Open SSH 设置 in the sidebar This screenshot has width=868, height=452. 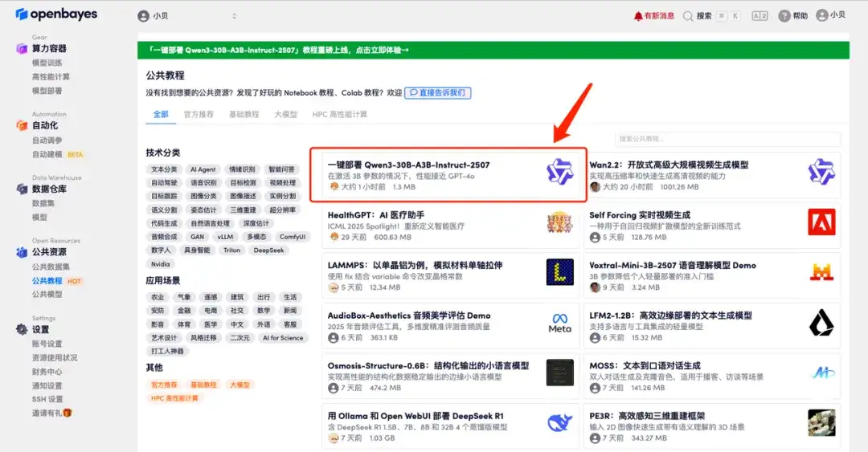pos(47,399)
